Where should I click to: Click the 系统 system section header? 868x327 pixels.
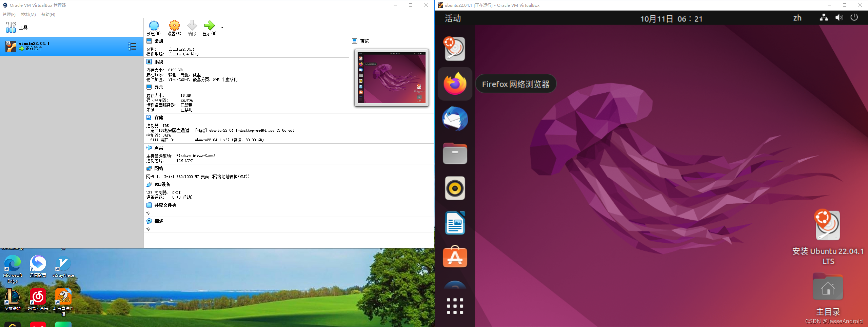(x=159, y=62)
